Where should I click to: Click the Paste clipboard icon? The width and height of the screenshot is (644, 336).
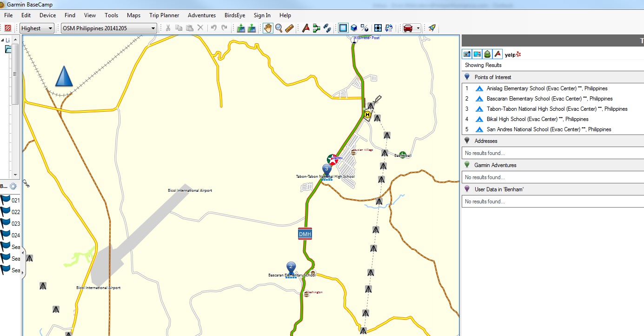[x=189, y=28]
